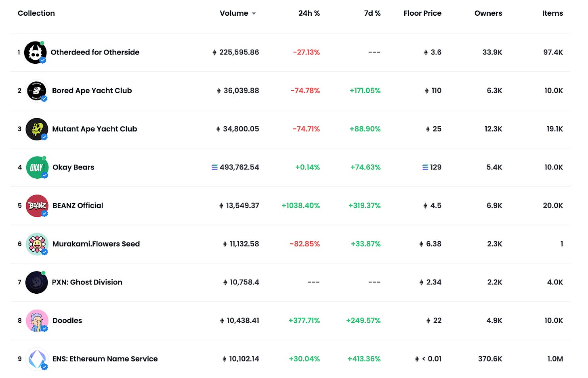Open the PXN: Ghost Division dark avatar
Image resolution: width=588 pixels, height=378 pixels.
pos(37,282)
